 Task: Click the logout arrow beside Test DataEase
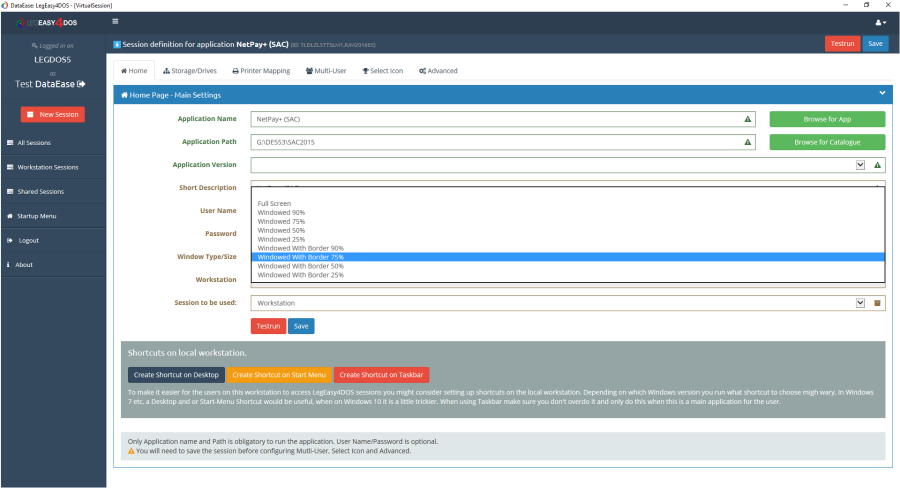(x=81, y=84)
